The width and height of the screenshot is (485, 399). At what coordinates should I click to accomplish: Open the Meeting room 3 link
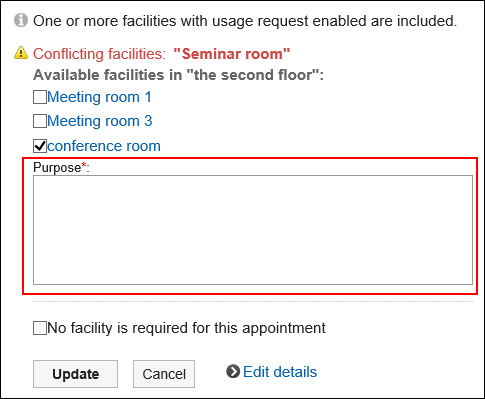tap(100, 121)
